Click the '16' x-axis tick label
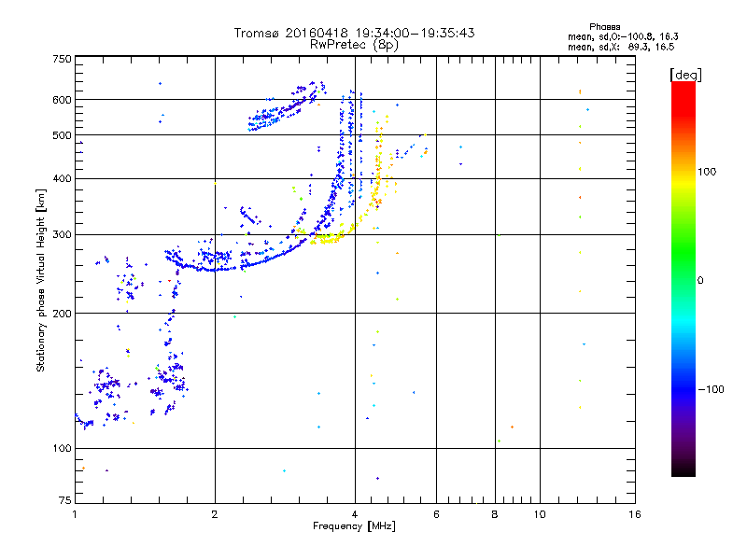 [x=635, y=514]
